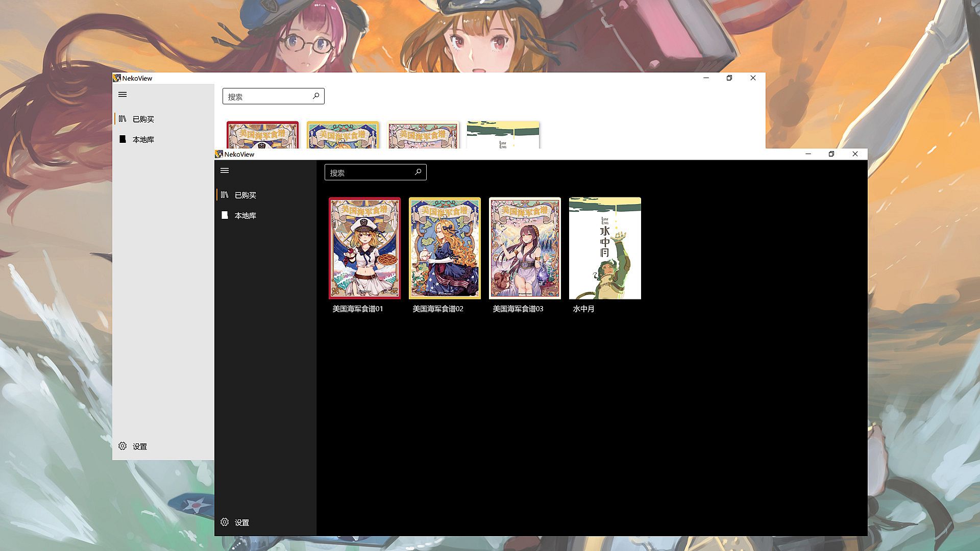Screen dimensions: 980x551
Task: Open settings gear in light window sidebar
Action: pos(122,446)
